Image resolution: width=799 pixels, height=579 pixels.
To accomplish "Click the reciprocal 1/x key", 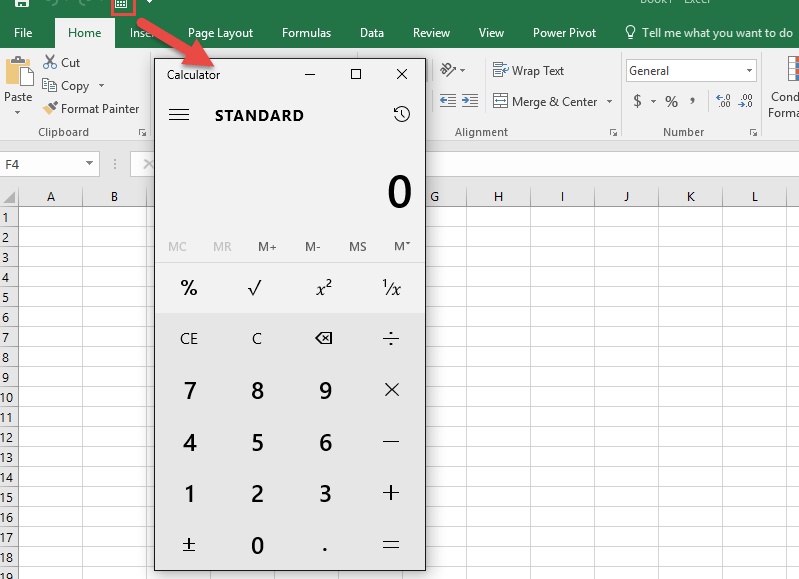I will click(x=391, y=288).
